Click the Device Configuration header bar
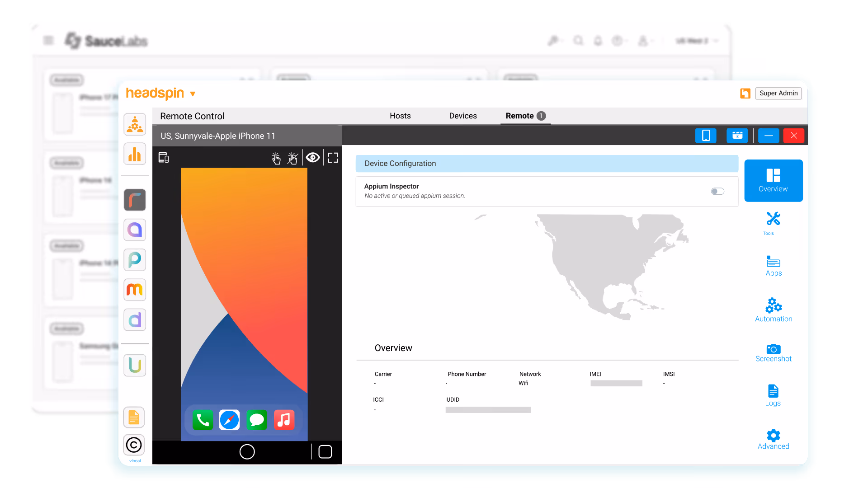 (x=547, y=164)
